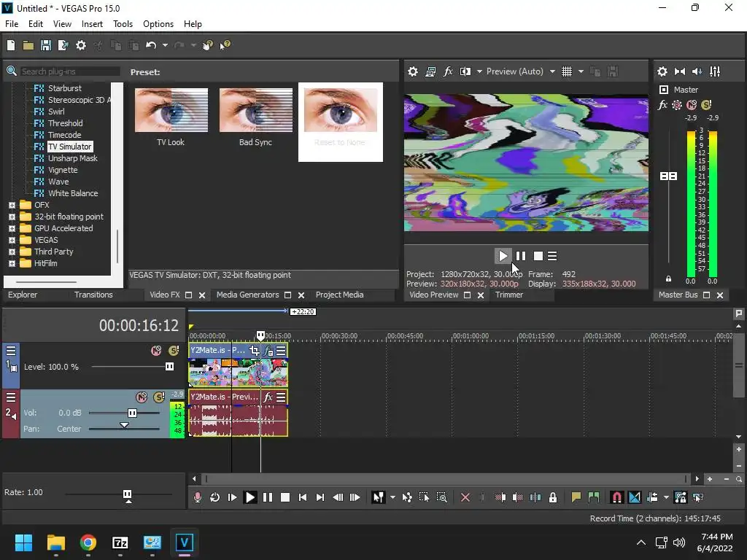Open the Tools menu
This screenshot has width=747, height=560.
[123, 24]
